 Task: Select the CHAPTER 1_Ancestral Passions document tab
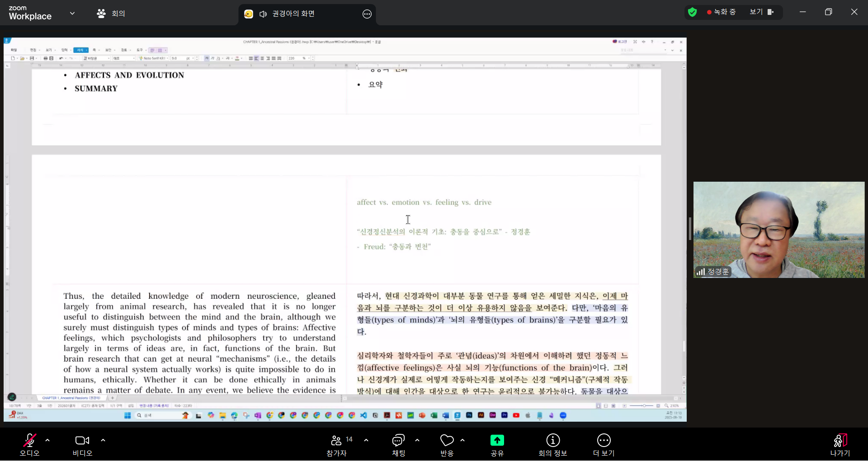tap(71, 398)
